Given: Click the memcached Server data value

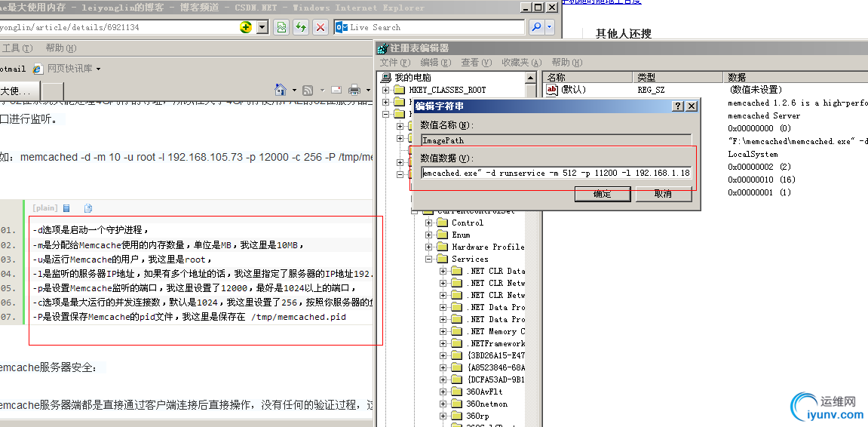Looking at the screenshot, I should coord(763,115).
